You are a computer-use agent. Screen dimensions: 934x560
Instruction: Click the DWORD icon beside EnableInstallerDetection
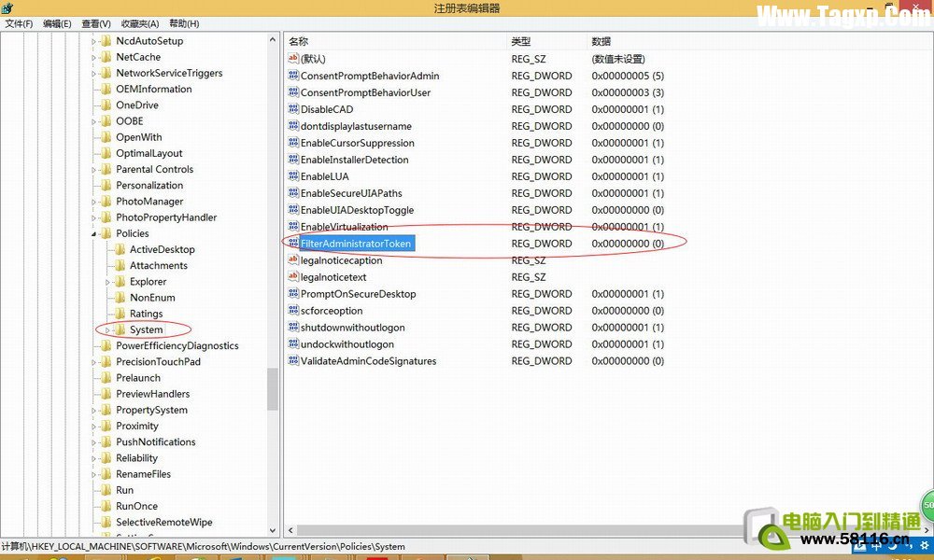coord(293,160)
